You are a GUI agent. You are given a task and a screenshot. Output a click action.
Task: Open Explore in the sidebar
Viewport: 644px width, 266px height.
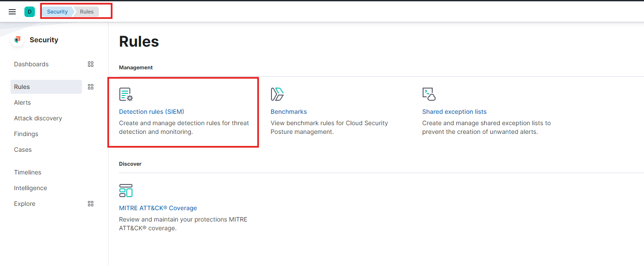[x=24, y=204]
